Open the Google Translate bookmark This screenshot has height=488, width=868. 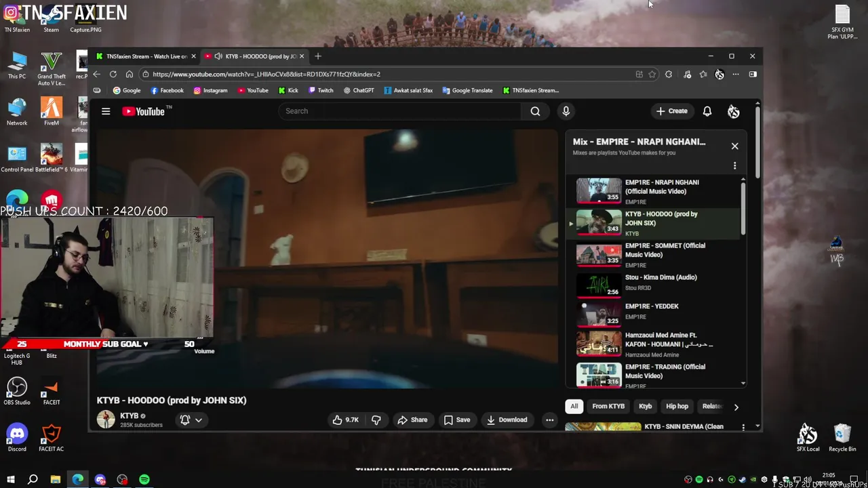coord(467,90)
